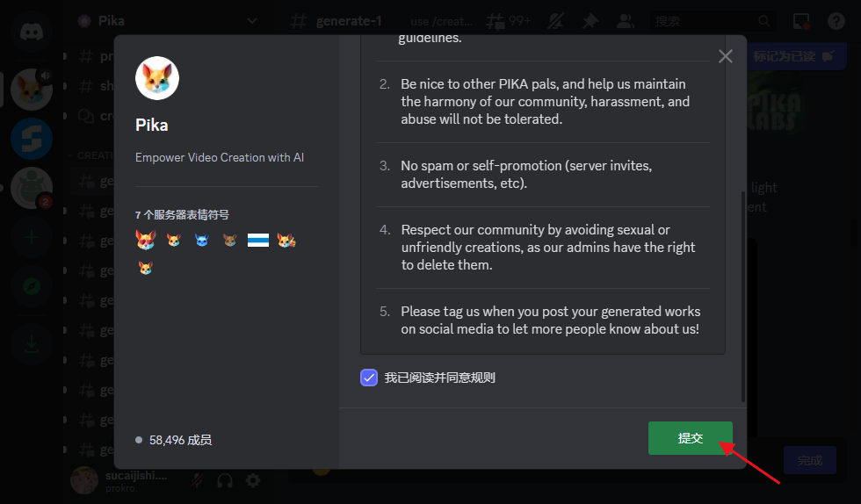The image size is (861, 504).
Task: Click the sunglasses fox server emoji
Action: click(x=145, y=240)
